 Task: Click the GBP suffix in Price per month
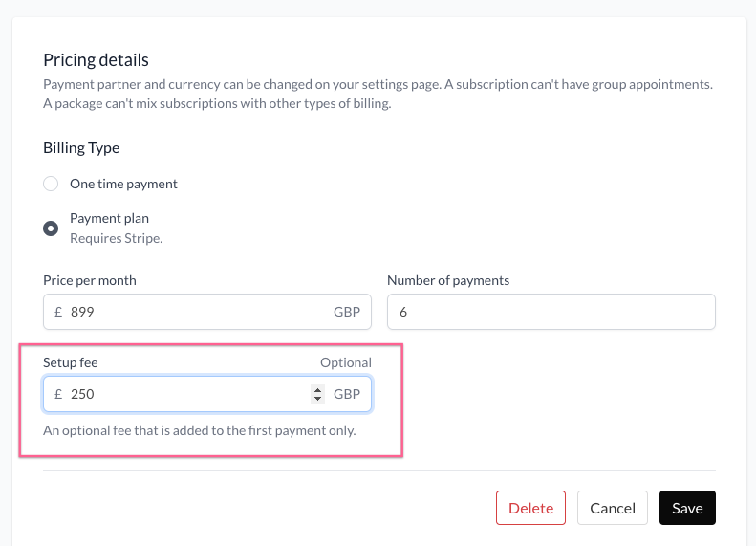346,312
